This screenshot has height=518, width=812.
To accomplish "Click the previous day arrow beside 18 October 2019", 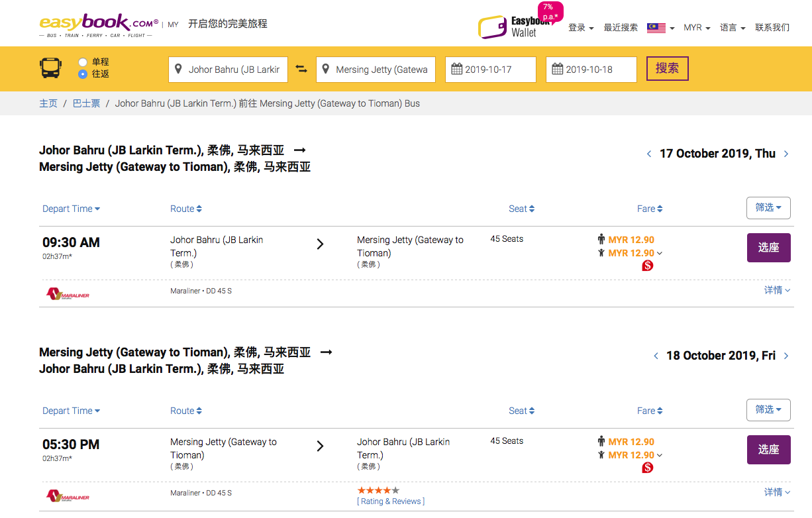I will (x=656, y=356).
